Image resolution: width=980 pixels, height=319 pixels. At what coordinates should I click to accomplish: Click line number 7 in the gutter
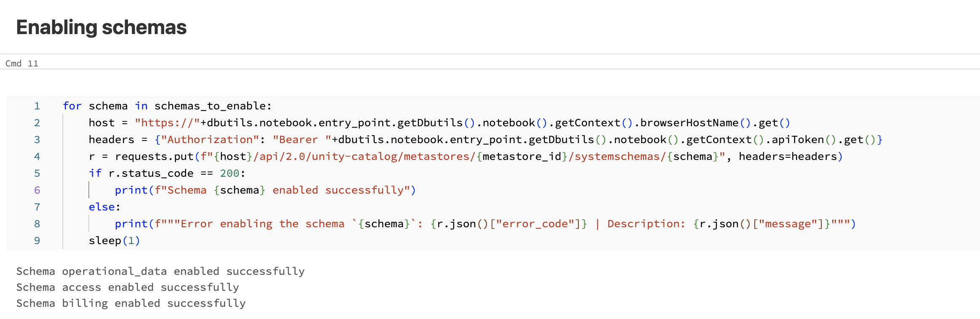coord(37,207)
